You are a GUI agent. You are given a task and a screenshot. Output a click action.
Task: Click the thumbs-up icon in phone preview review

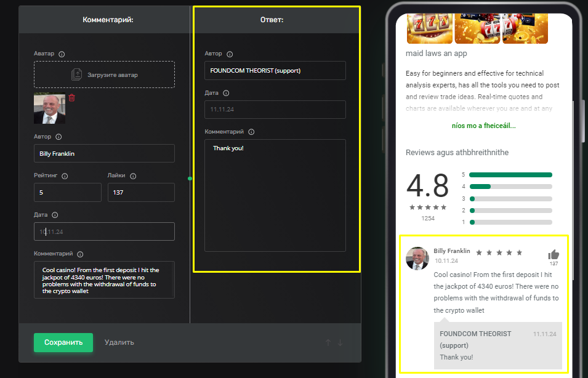tap(554, 255)
